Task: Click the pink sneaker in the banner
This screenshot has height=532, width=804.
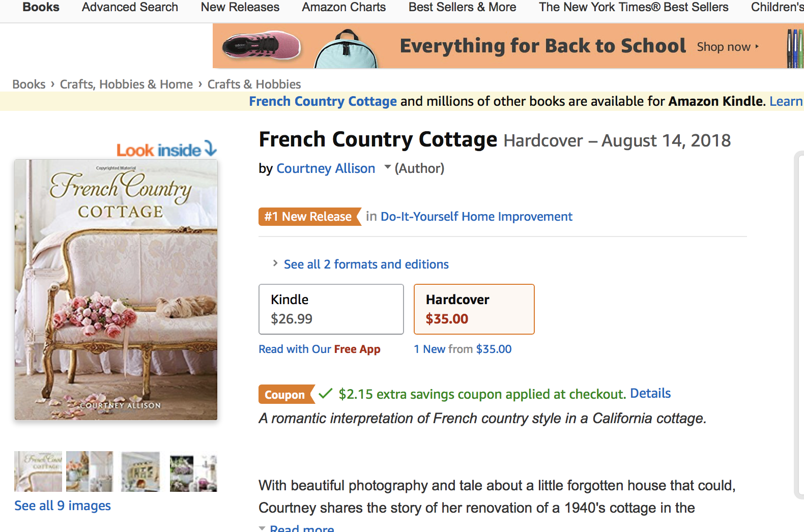Action: 262,46
